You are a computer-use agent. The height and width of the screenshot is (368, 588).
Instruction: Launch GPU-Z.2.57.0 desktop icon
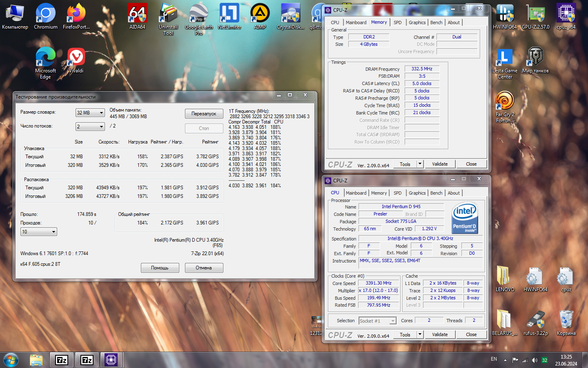coord(535,16)
